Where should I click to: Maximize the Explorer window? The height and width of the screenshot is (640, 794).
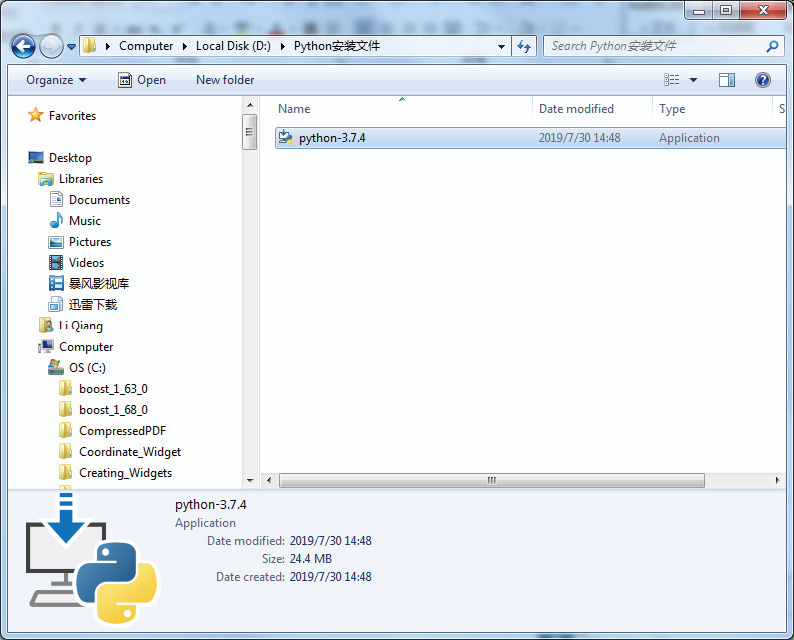pyautogui.click(x=726, y=10)
